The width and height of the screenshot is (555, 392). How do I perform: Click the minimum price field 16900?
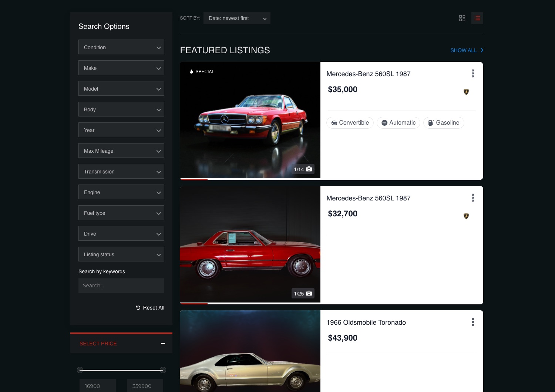click(x=98, y=385)
